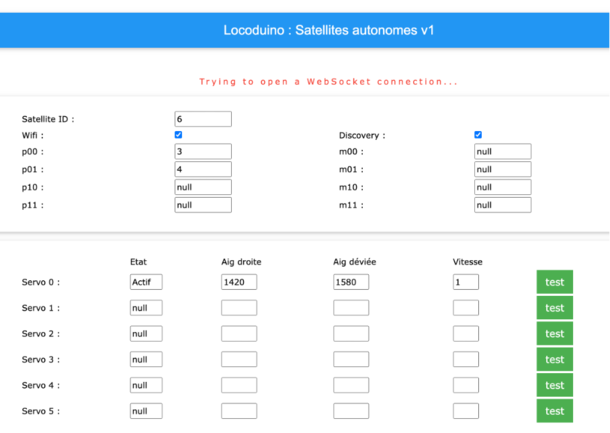Click the Locoduino Satellites autonomes header
610x433 pixels.
point(329,30)
